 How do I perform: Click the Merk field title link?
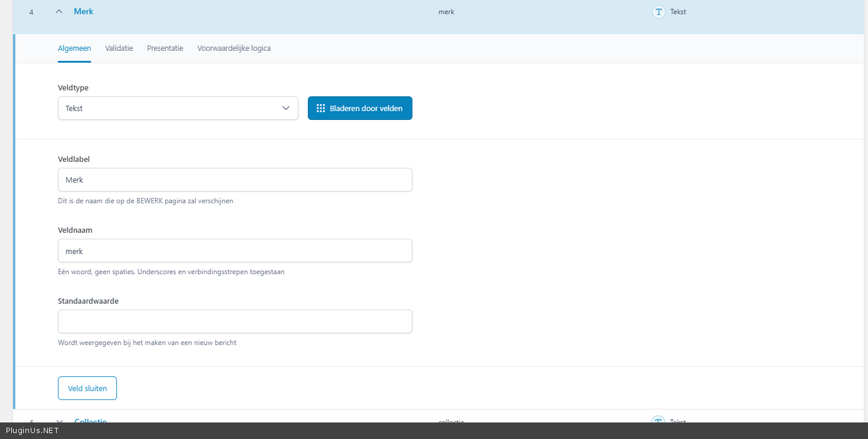click(83, 11)
